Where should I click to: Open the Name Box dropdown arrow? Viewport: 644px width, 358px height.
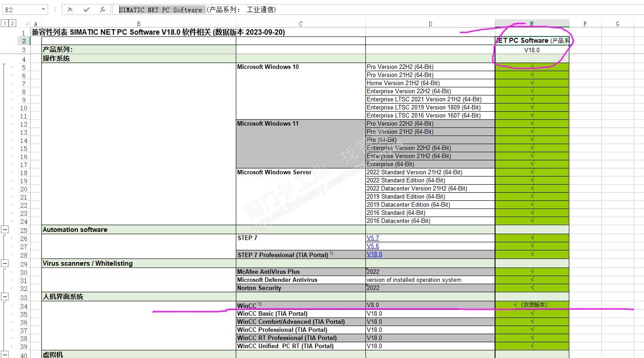tap(43, 9)
